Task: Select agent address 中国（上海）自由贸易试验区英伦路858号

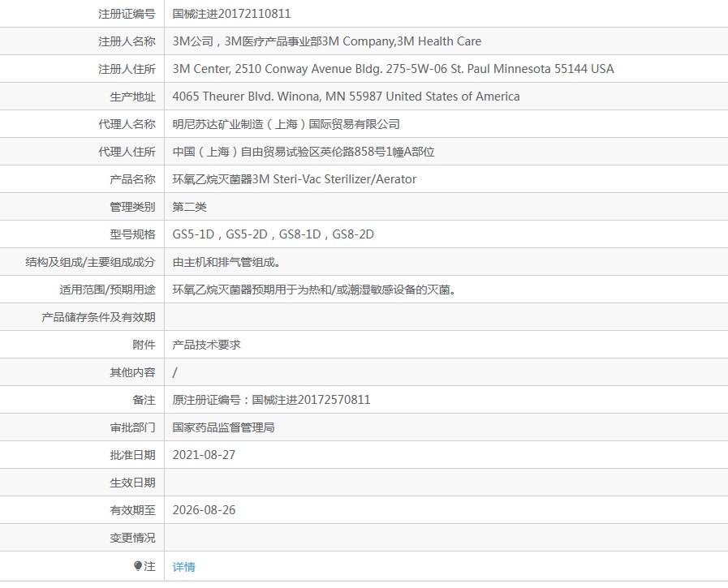Action: point(279,152)
